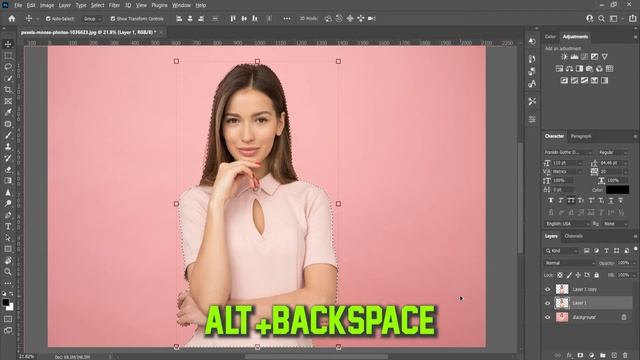Open the font size dropdown
The height and width of the screenshot is (360, 640).
click(580, 163)
